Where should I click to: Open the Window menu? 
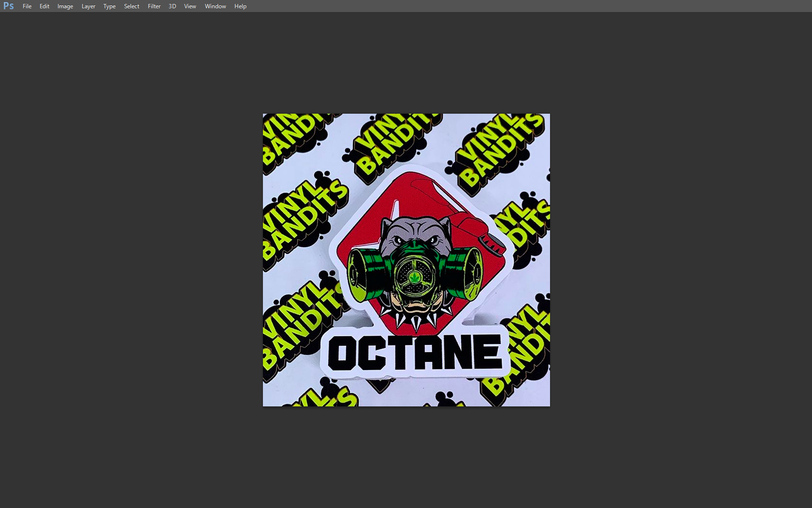216,6
